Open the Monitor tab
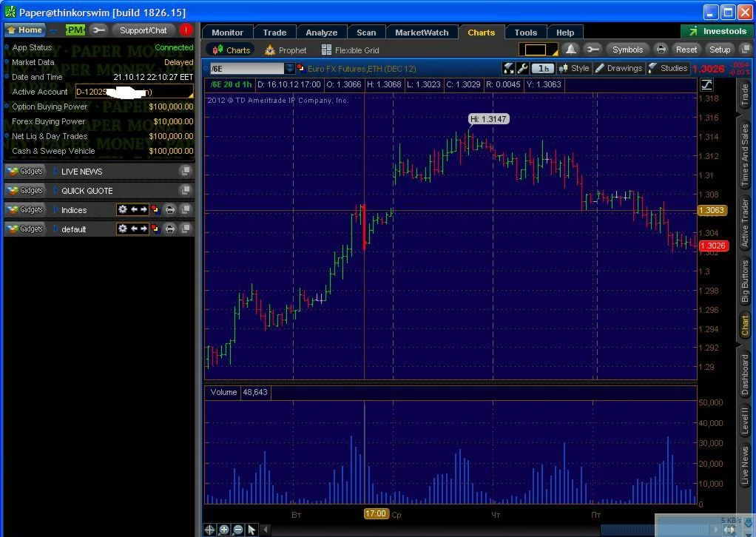Viewport: 756px width, 537px height. (x=227, y=33)
